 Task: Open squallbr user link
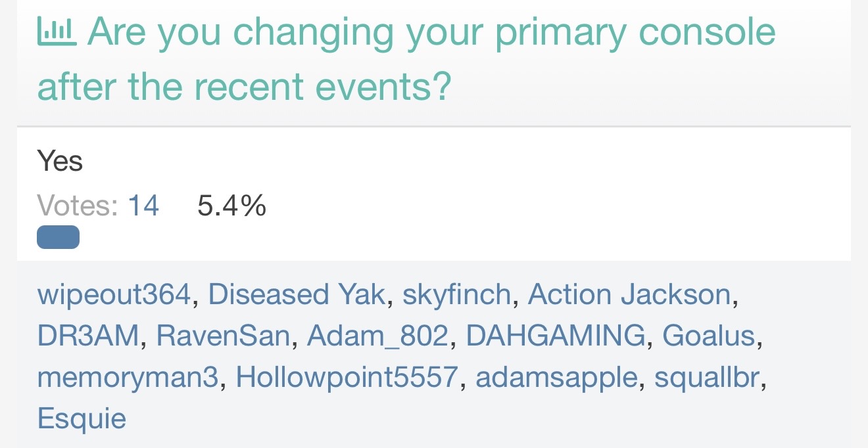(x=707, y=377)
